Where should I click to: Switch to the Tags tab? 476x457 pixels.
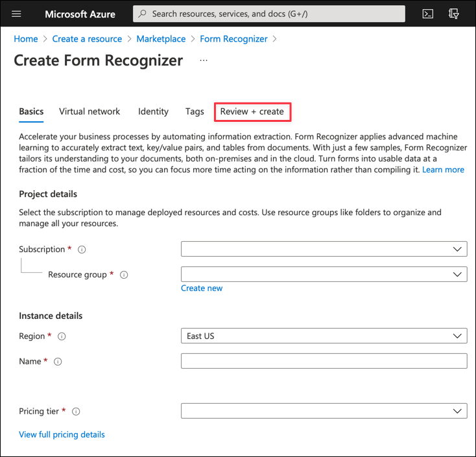[x=195, y=111]
